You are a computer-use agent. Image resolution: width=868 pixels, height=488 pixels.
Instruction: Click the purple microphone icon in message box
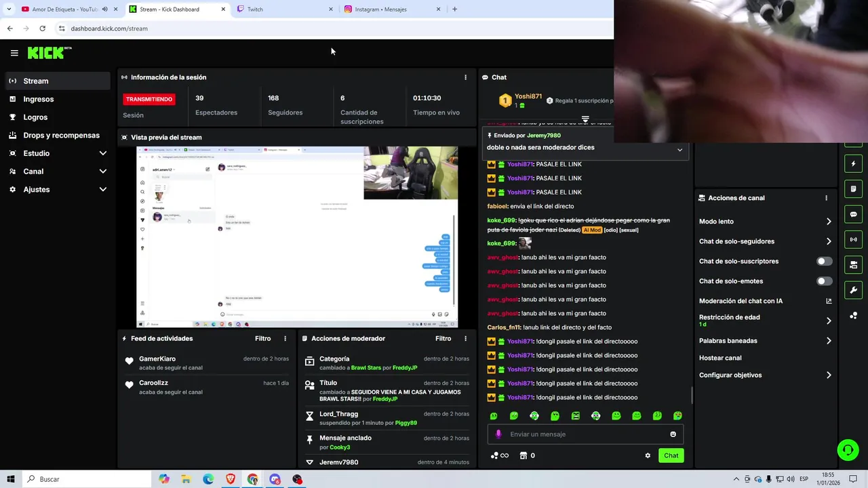498,434
